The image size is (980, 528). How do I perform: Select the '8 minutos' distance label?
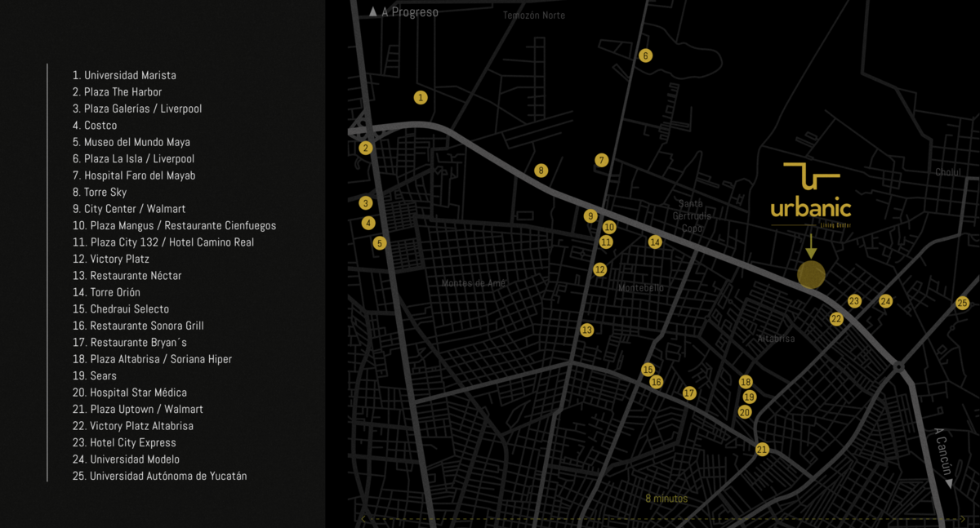point(666,499)
